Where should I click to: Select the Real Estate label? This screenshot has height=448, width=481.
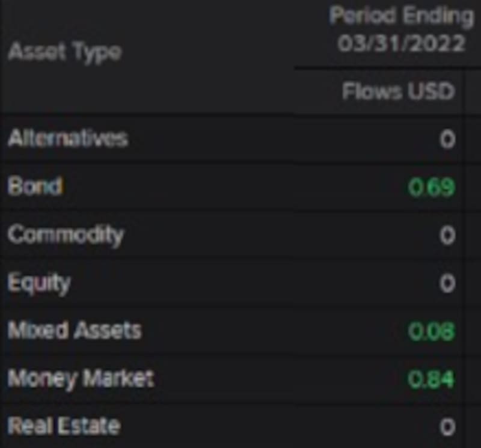[x=64, y=426]
